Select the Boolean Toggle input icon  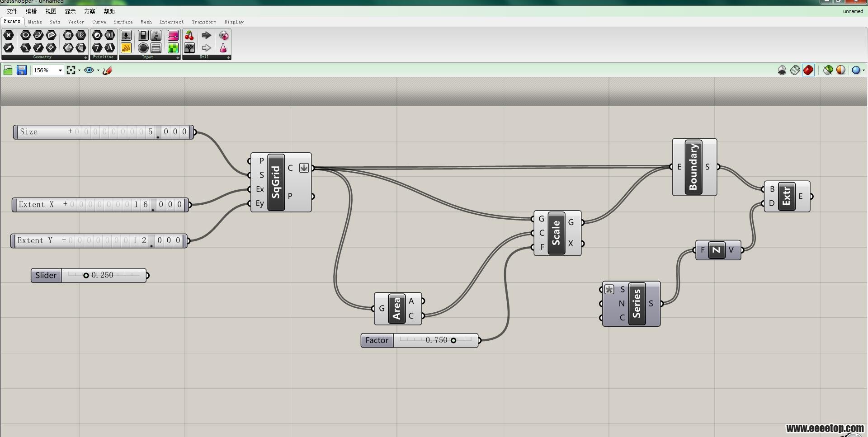[143, 35]
